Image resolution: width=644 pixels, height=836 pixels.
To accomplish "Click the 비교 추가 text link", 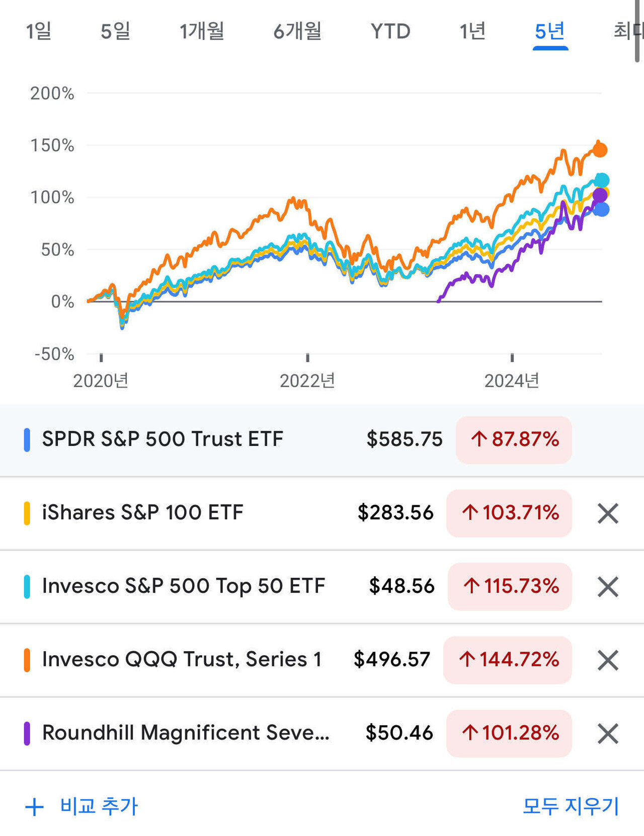I will click(99, 806).
